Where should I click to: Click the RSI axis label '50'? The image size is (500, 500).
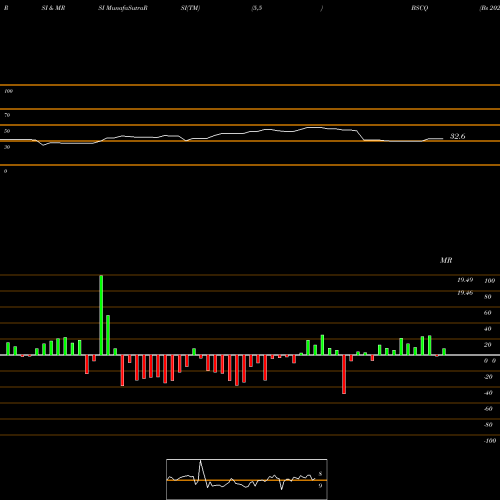click(7, 131)
